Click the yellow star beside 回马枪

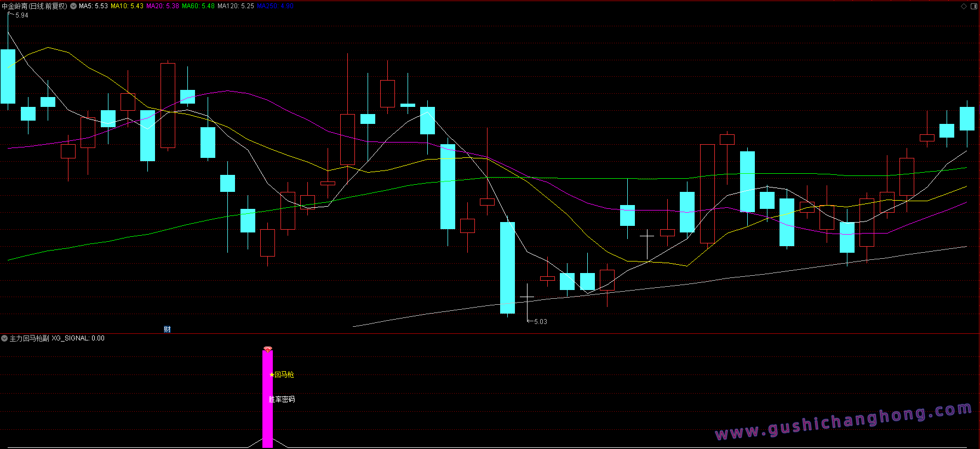click(272, 375)
